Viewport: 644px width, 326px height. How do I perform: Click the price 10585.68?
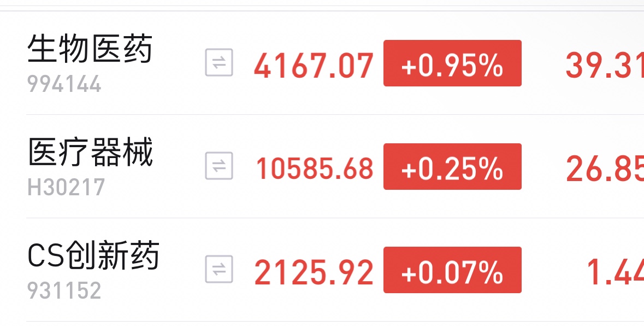pyautogui.click(x=315, y=168)
